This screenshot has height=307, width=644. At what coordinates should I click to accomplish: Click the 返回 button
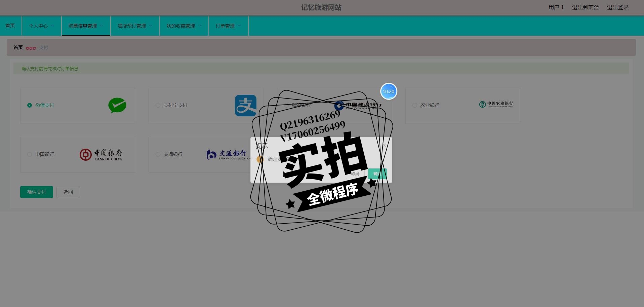(x=68, y=192)
